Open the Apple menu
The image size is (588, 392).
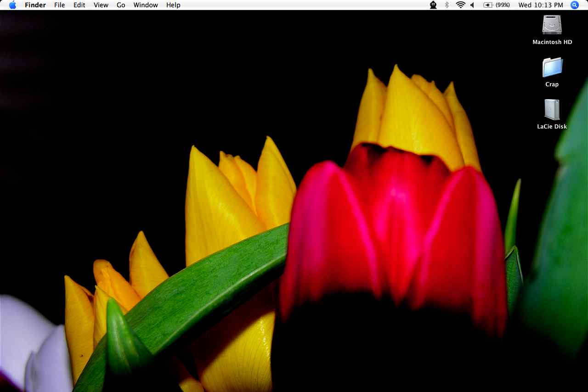pyautogui.click(x=12, y=5)
